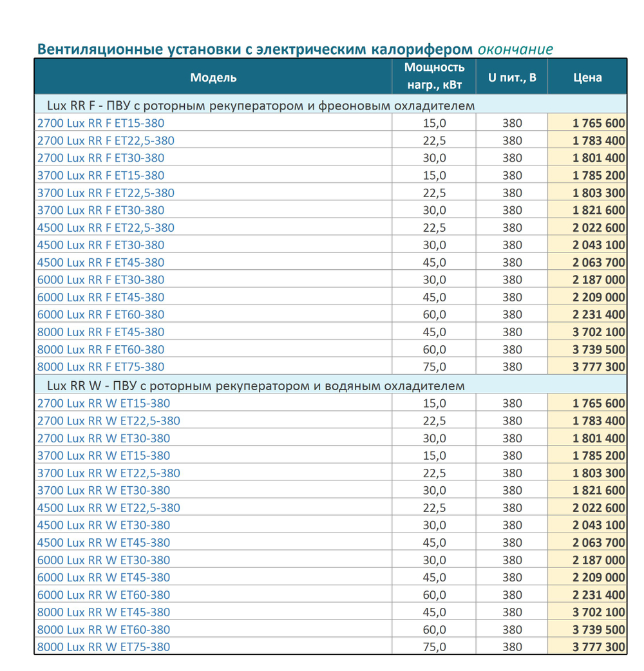Viewport: 644px width, 671px height.
Task: Open the 2700 Lux RR W ET15-380 link
Action: tap(104, 404)
